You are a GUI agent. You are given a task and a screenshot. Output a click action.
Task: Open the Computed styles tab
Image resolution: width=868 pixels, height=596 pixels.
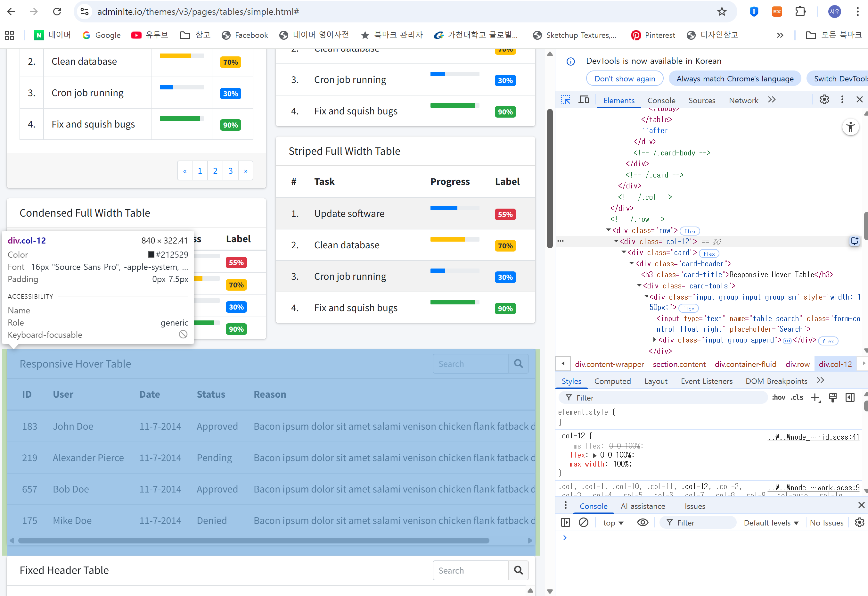pos(612,381)
